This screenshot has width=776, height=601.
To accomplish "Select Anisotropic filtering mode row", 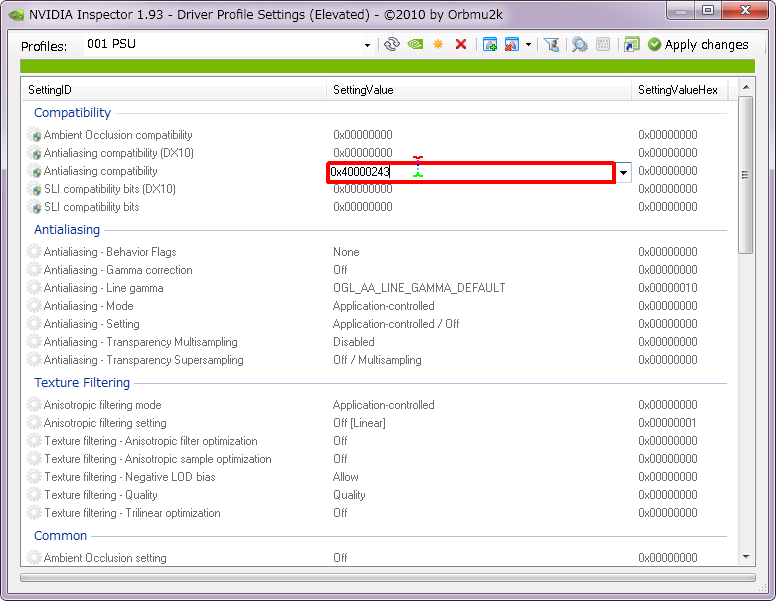I will tap(376, 405).
